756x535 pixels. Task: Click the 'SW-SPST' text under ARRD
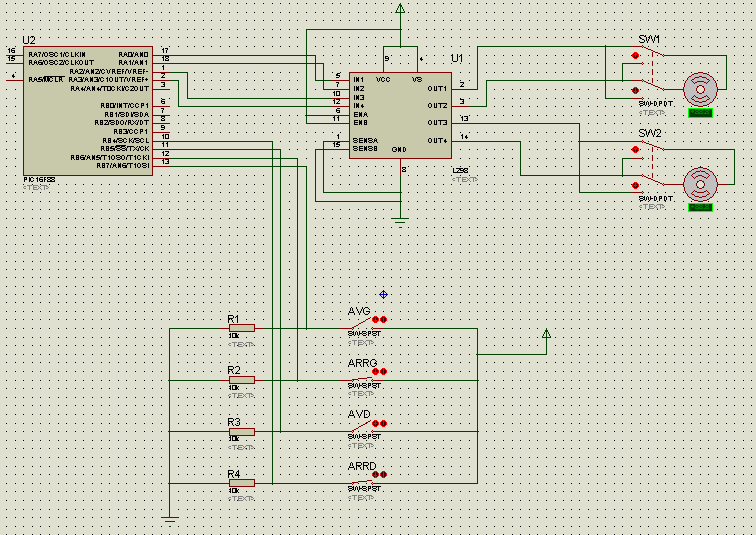tap(364, 489)
